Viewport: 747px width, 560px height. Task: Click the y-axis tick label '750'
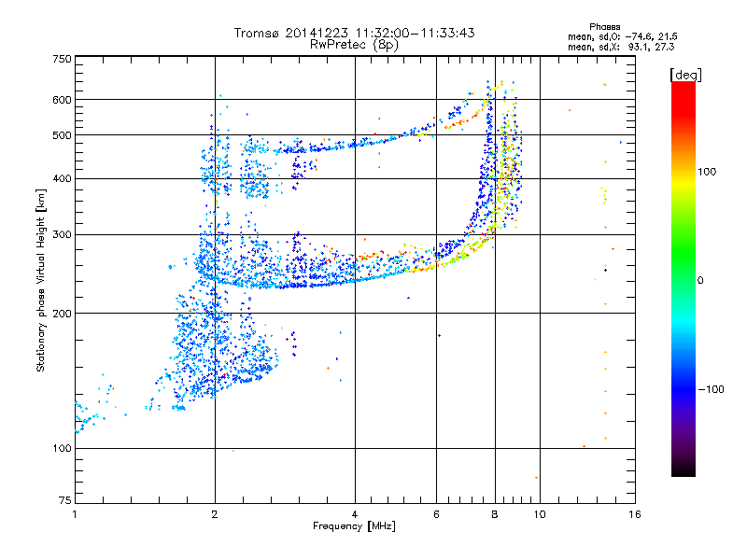pyautogui.click(x=62, y=59)
